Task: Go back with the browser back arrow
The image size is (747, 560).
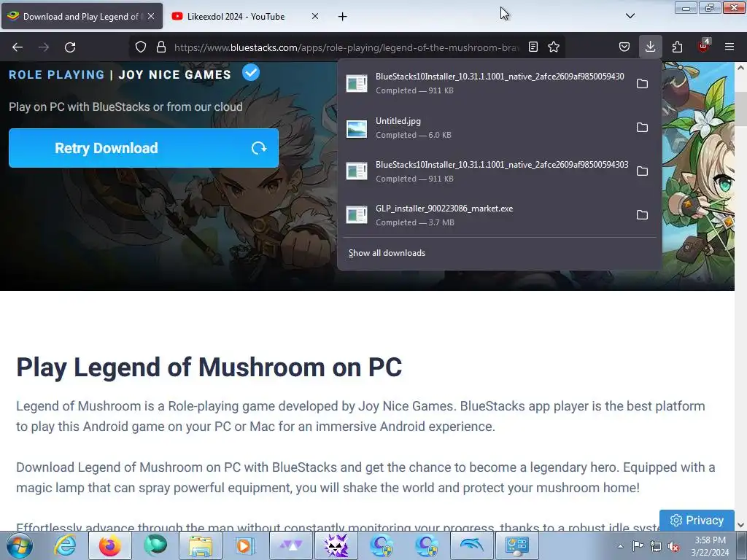Action: tap(18, 47)
